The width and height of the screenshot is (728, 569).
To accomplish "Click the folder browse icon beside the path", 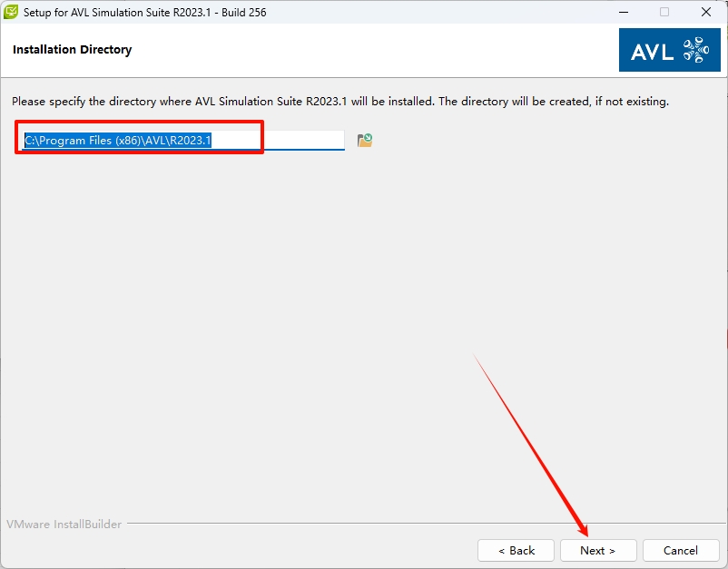I will 365,141.
